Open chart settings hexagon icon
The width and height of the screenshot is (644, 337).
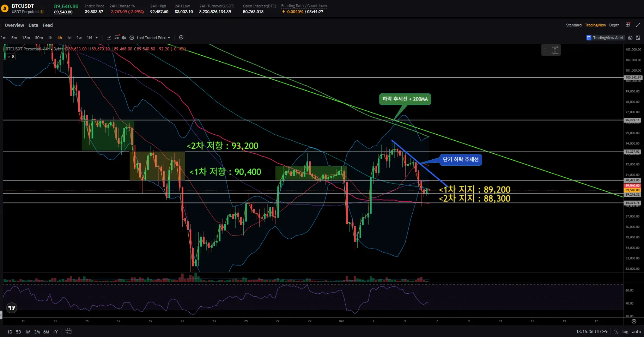click(x=132, y=38)
